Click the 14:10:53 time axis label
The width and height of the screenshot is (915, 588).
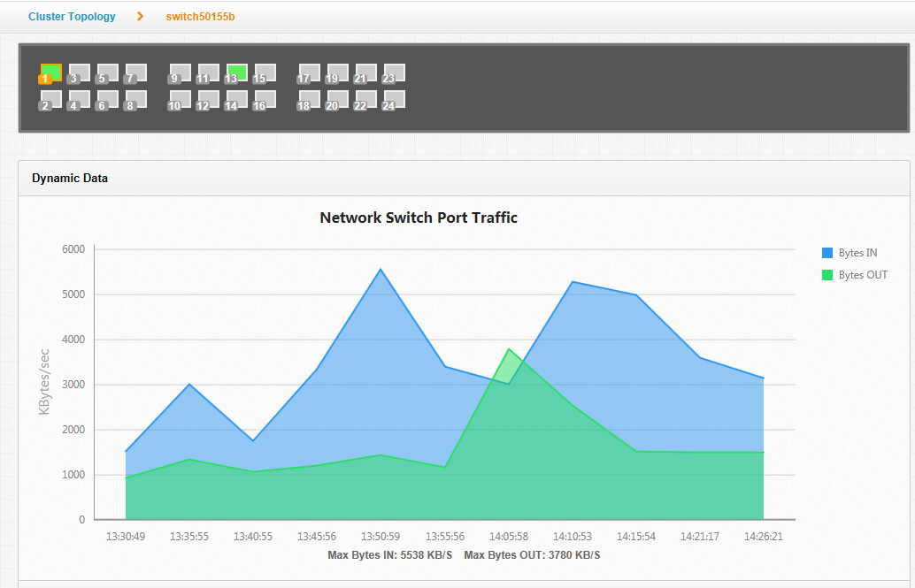573,536
